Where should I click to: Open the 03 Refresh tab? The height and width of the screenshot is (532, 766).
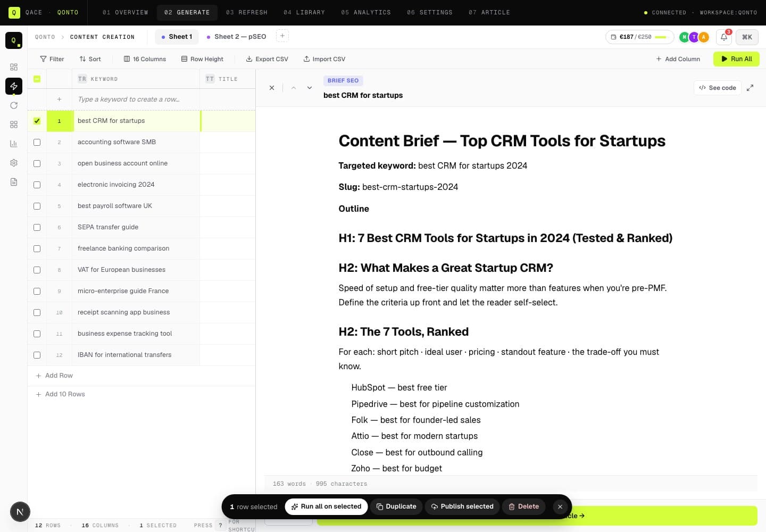coord(247,12)
